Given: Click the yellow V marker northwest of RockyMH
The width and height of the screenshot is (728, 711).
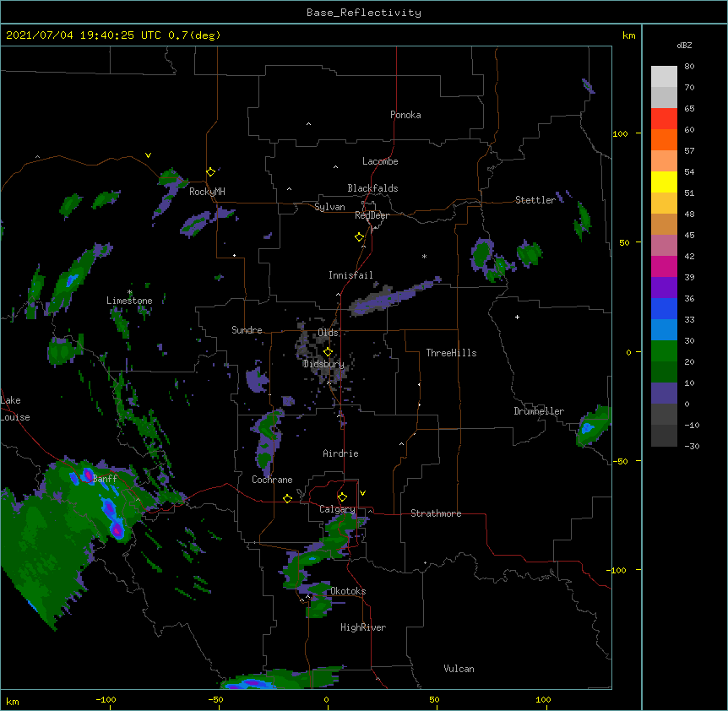Looking at the screenshot, I should point(148,155).
